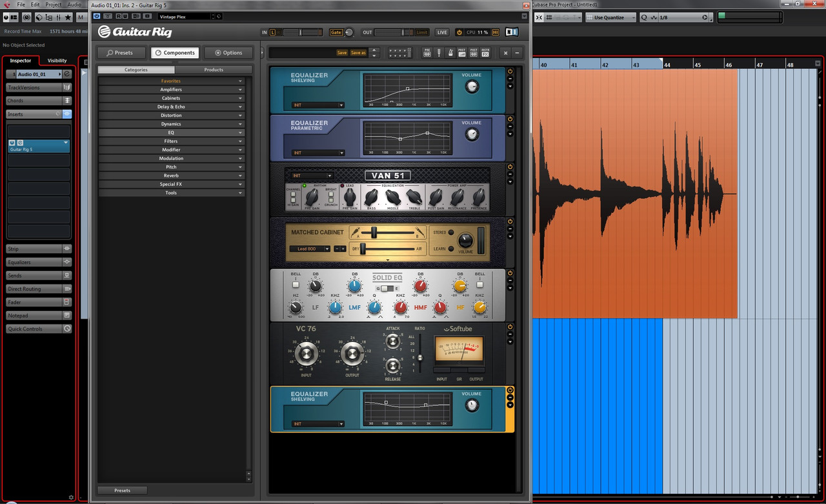Click the Save as button
The image size is (826, 504).
click(358, 53)
